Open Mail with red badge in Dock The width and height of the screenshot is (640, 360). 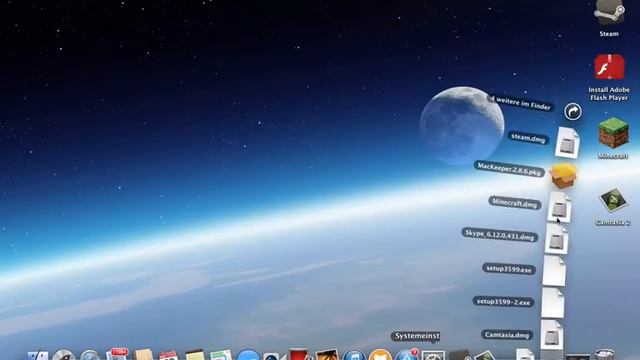click(117, 354)
